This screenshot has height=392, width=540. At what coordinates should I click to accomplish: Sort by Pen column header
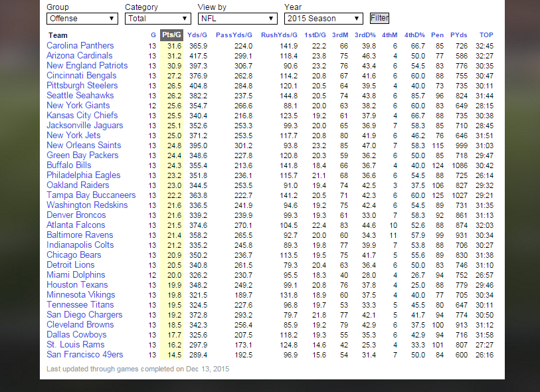[x=437, y=35]
